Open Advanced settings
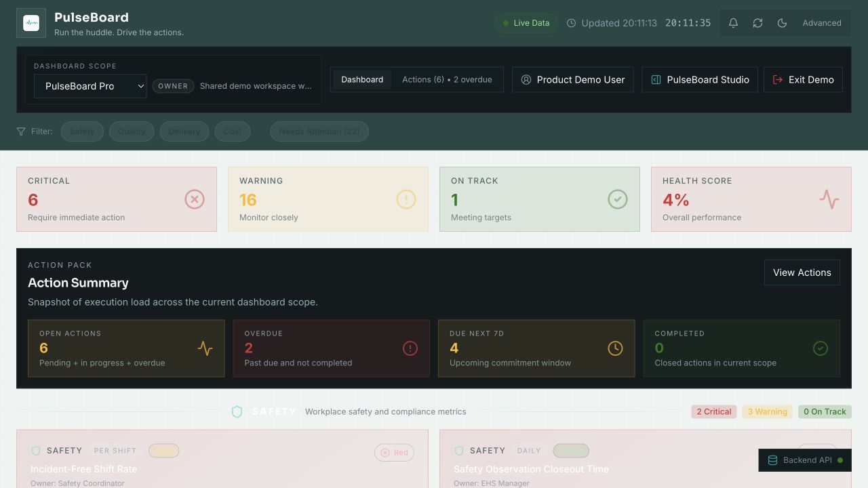The image size is (868, 488). point(822,23)
